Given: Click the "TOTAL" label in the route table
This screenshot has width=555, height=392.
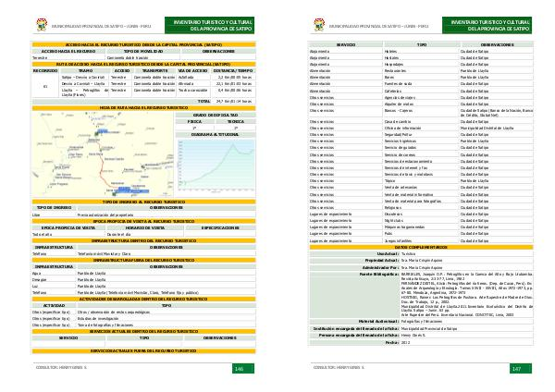Looking at the screenshot, I should [203, 101].
